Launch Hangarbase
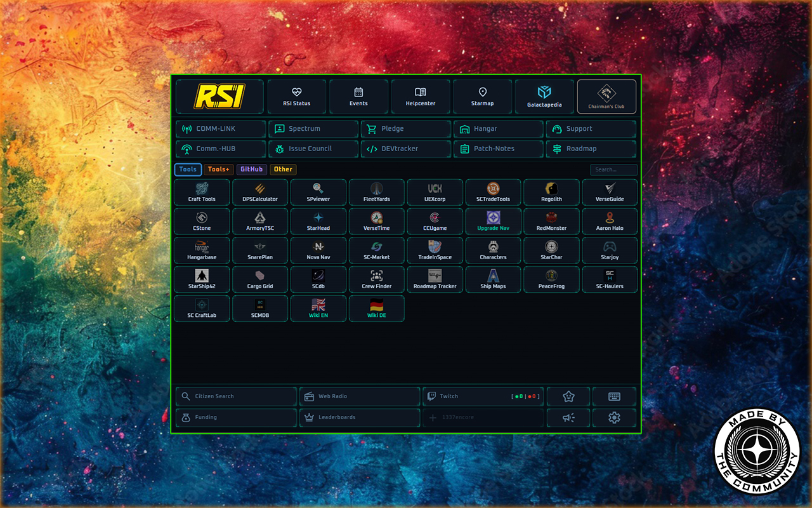This screenshot has width=812, height=508. (x=202, y=251)
